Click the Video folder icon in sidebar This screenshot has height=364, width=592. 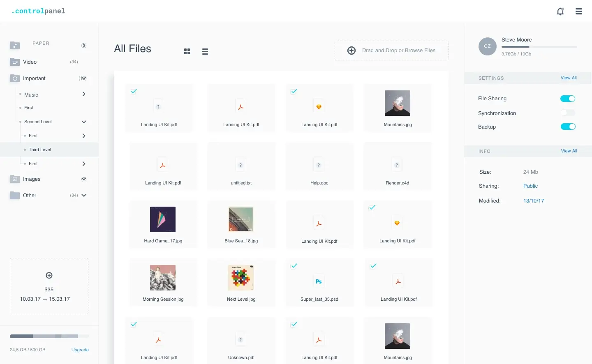[x=15, y=62]
